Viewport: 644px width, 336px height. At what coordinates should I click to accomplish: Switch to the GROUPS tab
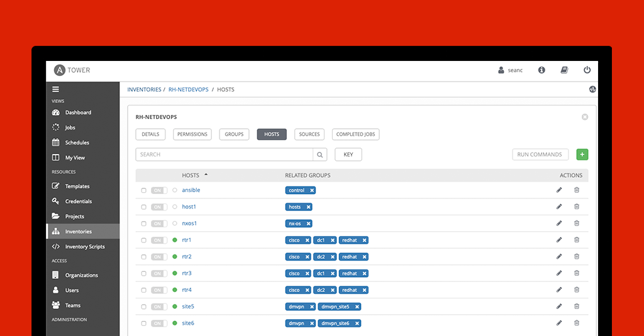point(234,134)
